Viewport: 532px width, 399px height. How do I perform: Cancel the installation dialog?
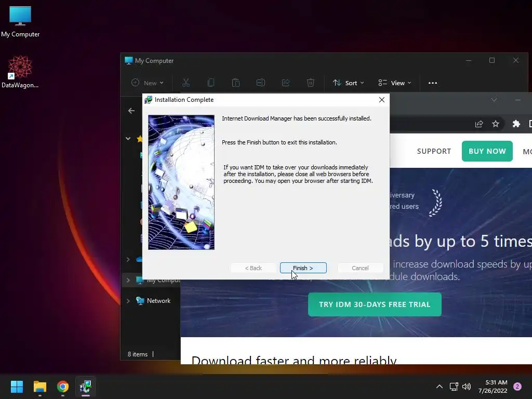coord(360,268)
